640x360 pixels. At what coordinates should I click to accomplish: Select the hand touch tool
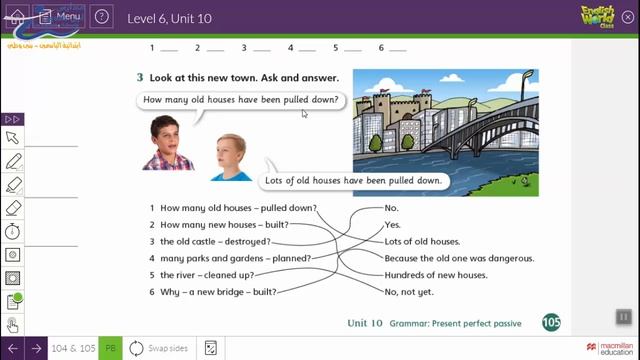point(12,325)
